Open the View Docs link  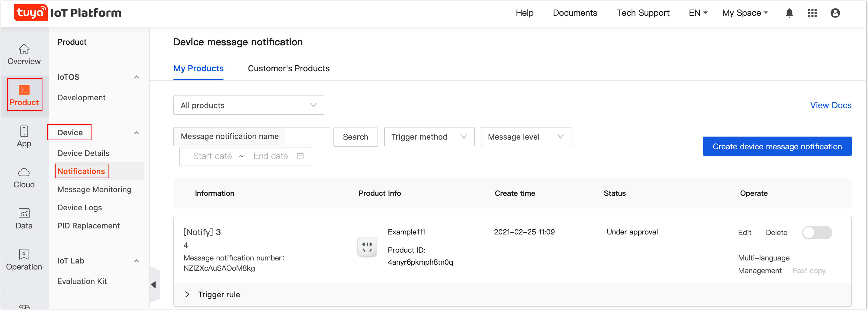tap(831, 105)
